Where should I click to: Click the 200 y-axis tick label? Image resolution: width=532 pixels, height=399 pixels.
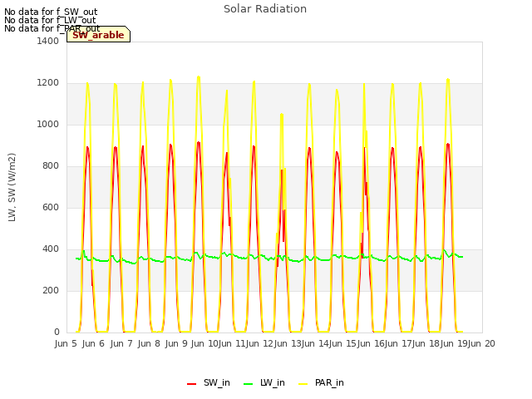[x=51, y=290]
